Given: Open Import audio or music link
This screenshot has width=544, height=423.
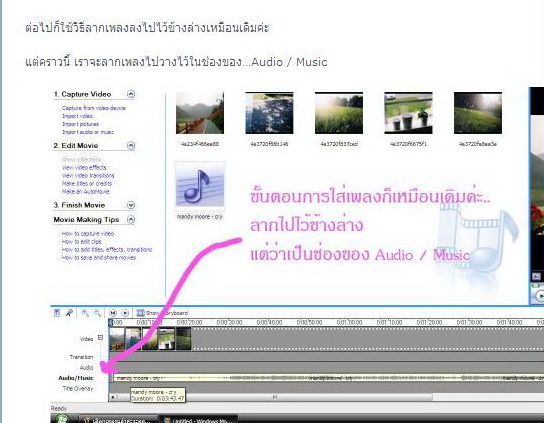Looking at the screenshot, I should (88, 132).
